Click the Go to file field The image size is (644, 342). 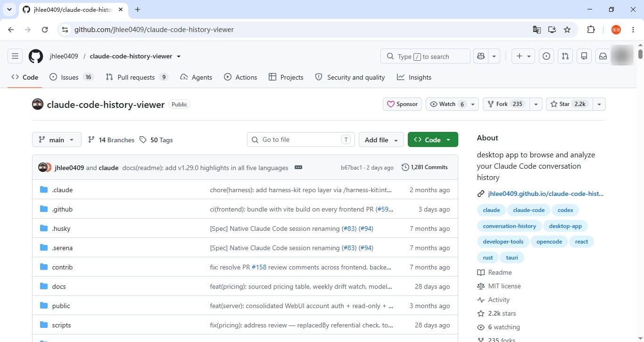[x=301, y=140]
